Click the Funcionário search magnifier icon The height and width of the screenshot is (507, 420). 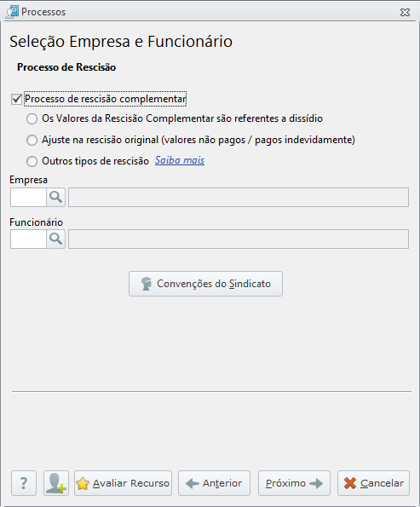click(x=55, y=239)
